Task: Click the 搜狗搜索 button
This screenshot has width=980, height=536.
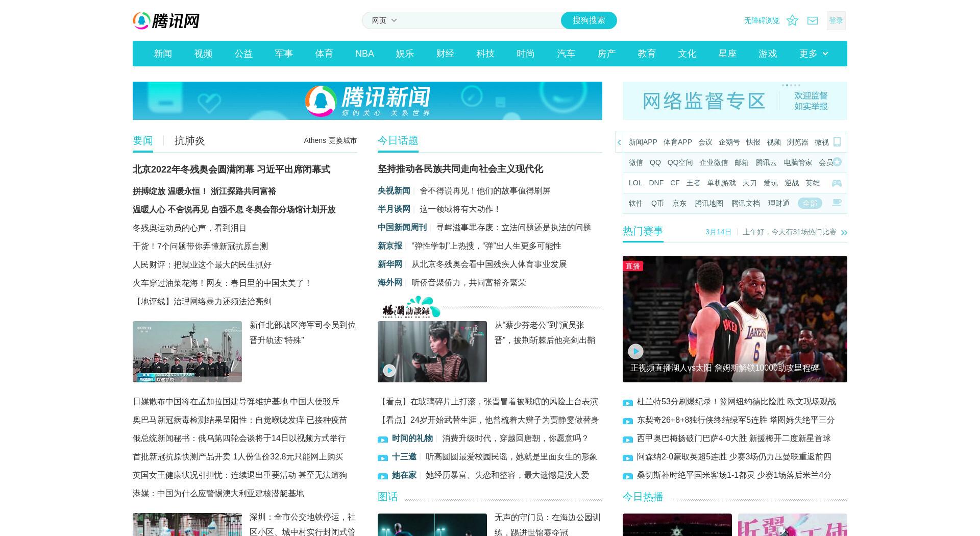Action: [x=589, y=20]
